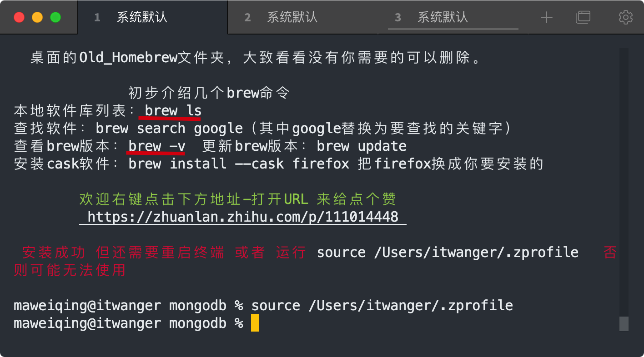Switch to tab 1 系统默认
Screen dimensions: 644x357
click(142, 18)
